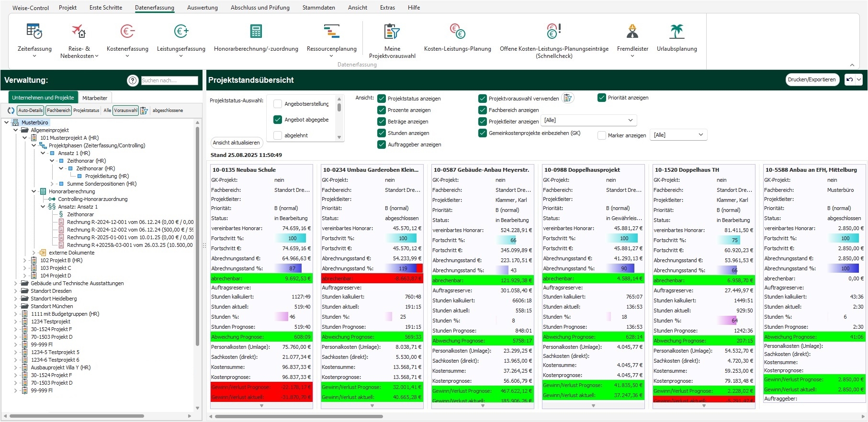Enable Marker anzeigen checkbox
The image size is (868, 422).
point(602,135)
